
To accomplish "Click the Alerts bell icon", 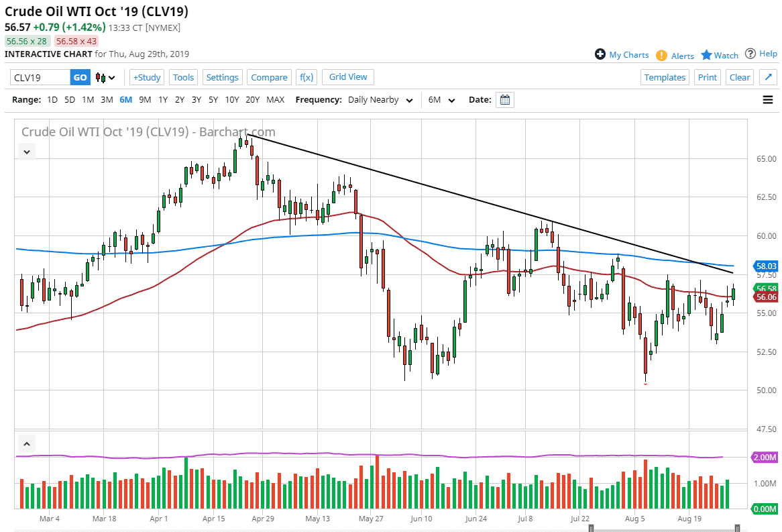I will pyautogui.click(x=663, y=55).
